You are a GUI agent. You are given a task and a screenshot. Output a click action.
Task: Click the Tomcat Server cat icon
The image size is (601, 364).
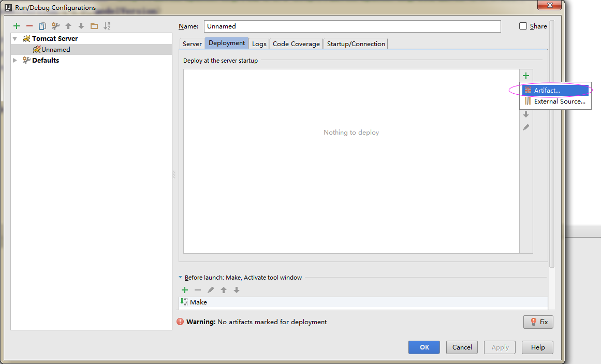pos(26,38)
